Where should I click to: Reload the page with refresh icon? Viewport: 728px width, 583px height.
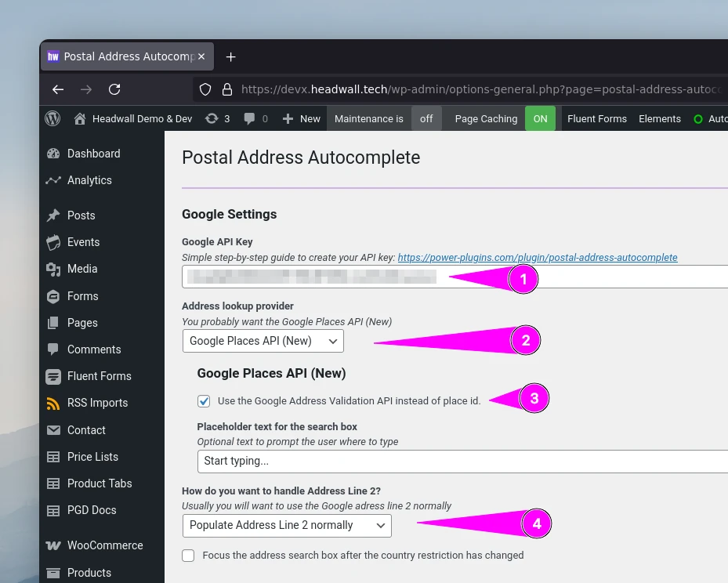pyautogui.click(x=114, y=89)
